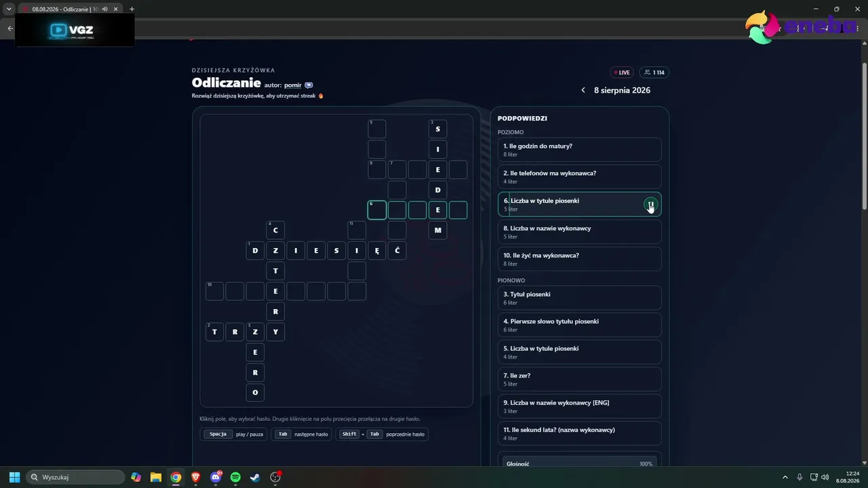The image size is (868, 488).
Task: Click the crossword cell containing Y
Action: coord(275,332)
